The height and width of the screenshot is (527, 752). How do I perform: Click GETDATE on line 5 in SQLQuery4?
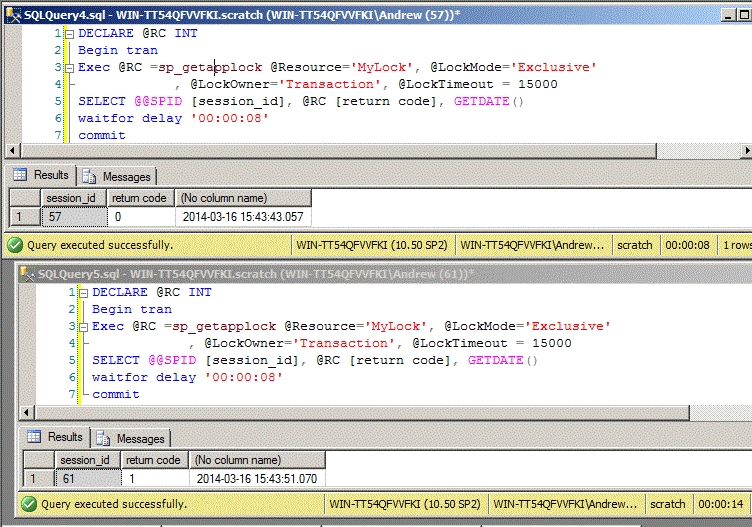pyautogui.click(x=482, y=101)
